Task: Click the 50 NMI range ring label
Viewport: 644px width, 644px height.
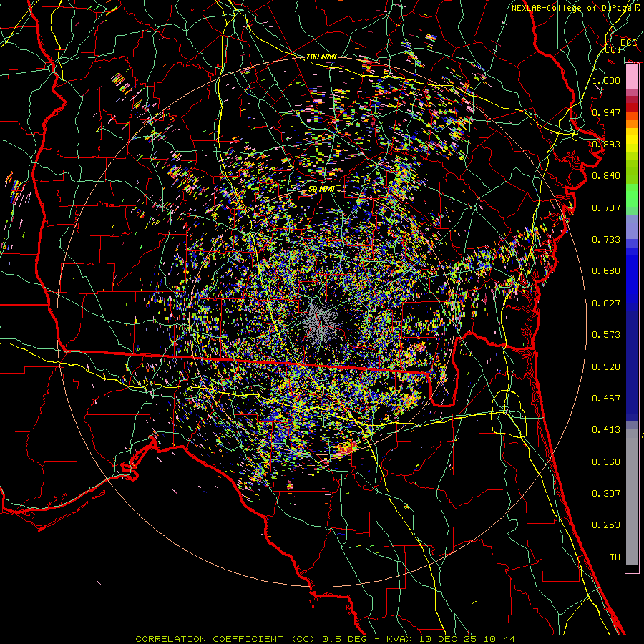Action: click(321, 190)
